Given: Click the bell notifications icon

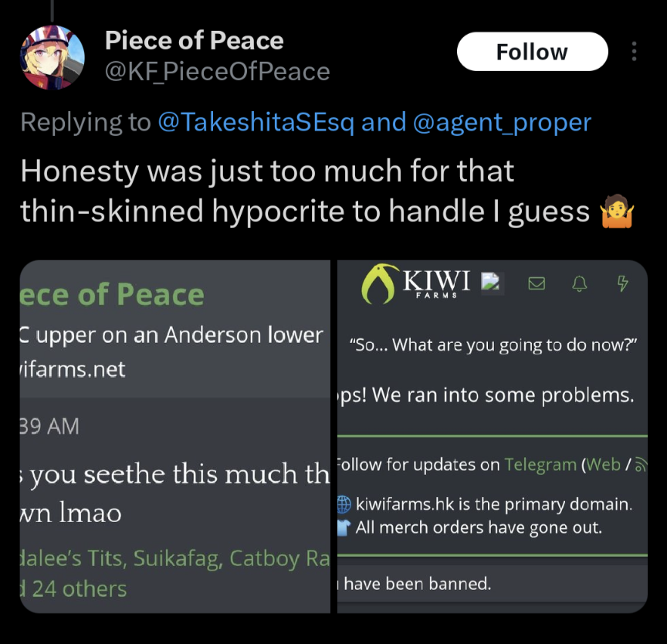Looking at the screenshot, I should click(579, 283).
